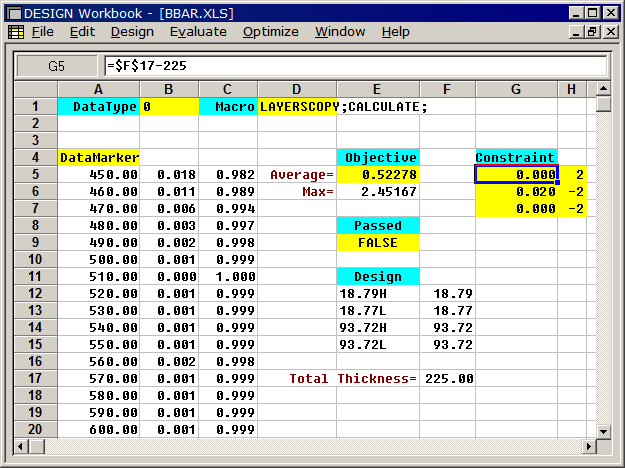625x468 pixels.
Task: Click the FALSE result cell
Action: point(378,243)
